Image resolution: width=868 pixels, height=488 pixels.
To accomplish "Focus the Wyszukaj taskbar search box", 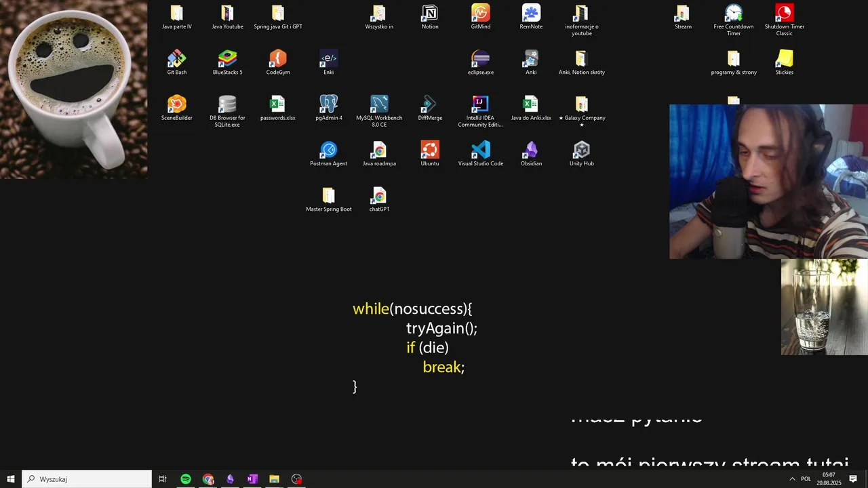I will tap(87, 479).
